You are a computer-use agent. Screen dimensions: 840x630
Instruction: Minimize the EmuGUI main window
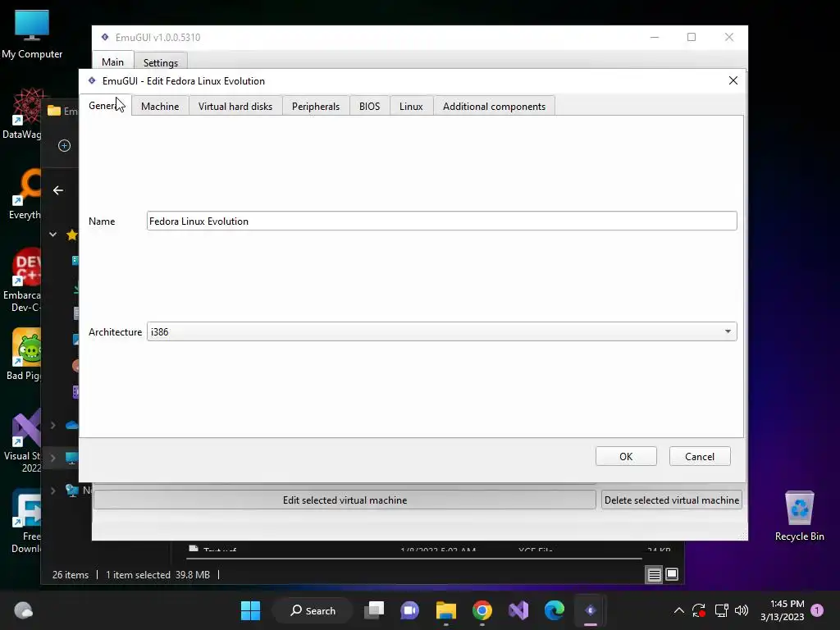(x=654, y=37)
